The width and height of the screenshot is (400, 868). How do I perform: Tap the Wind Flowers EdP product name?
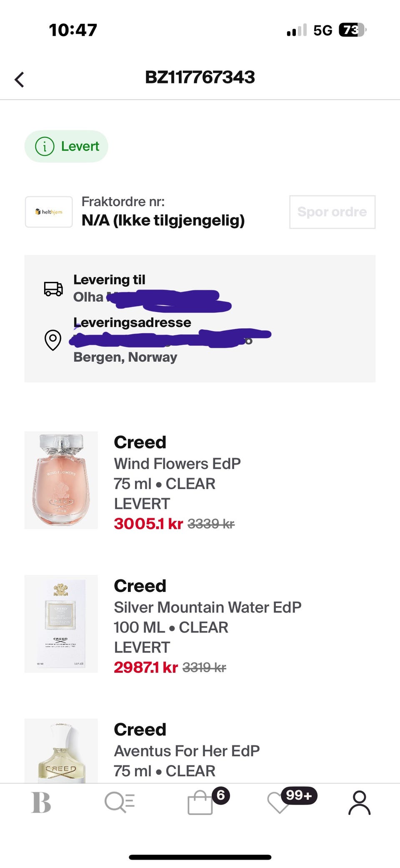coord(177,463)
